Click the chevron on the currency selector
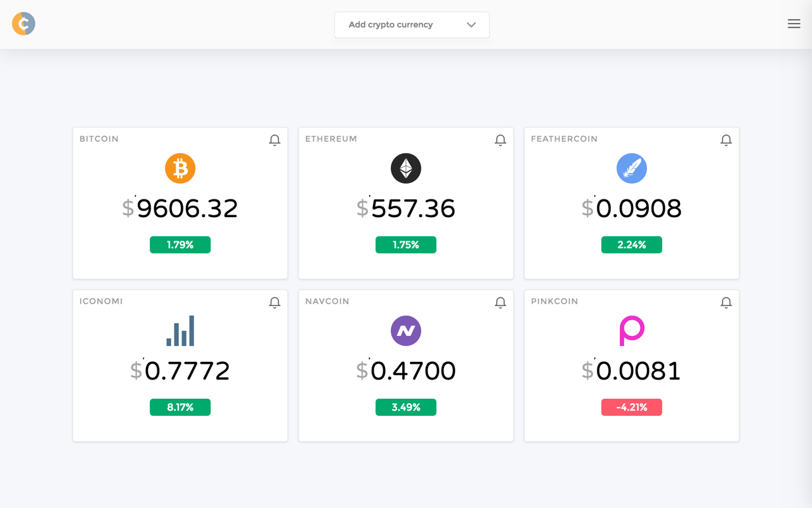Image resolution: width=812 pixels, height=508 pixels. (471, 25)
